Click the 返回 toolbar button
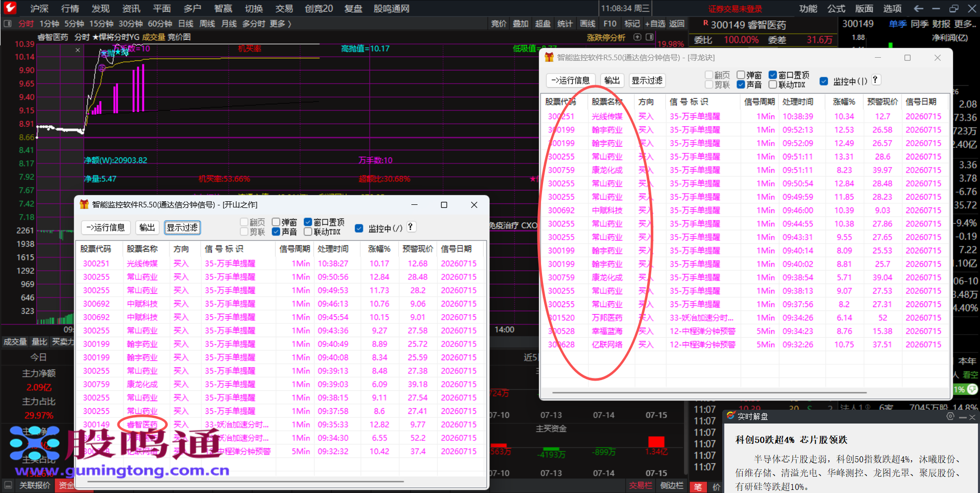Screen dimensions: 980x493 coord(677,24)
